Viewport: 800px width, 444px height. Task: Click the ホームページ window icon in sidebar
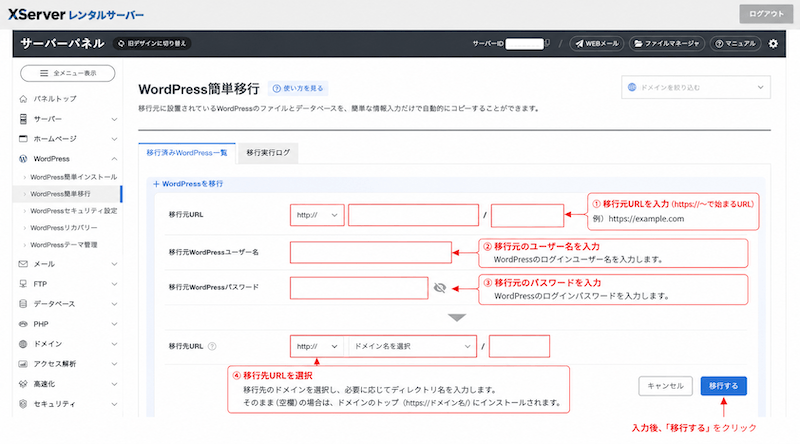click(23, 139)
